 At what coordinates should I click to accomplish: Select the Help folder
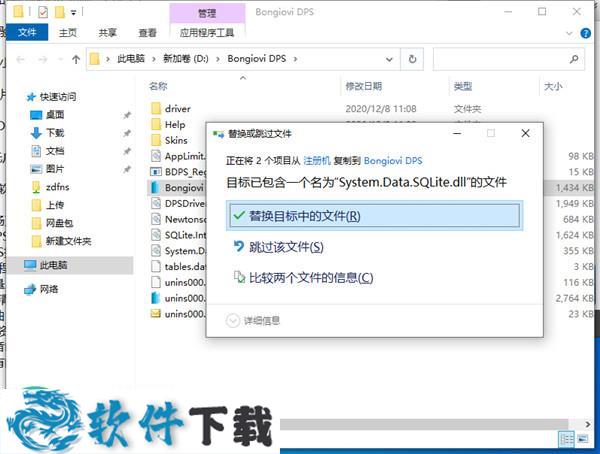(175, 124)
